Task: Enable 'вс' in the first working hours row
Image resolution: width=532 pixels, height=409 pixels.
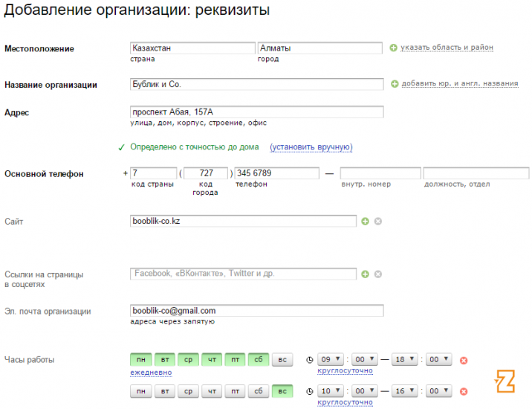Action: pos(282,359)
